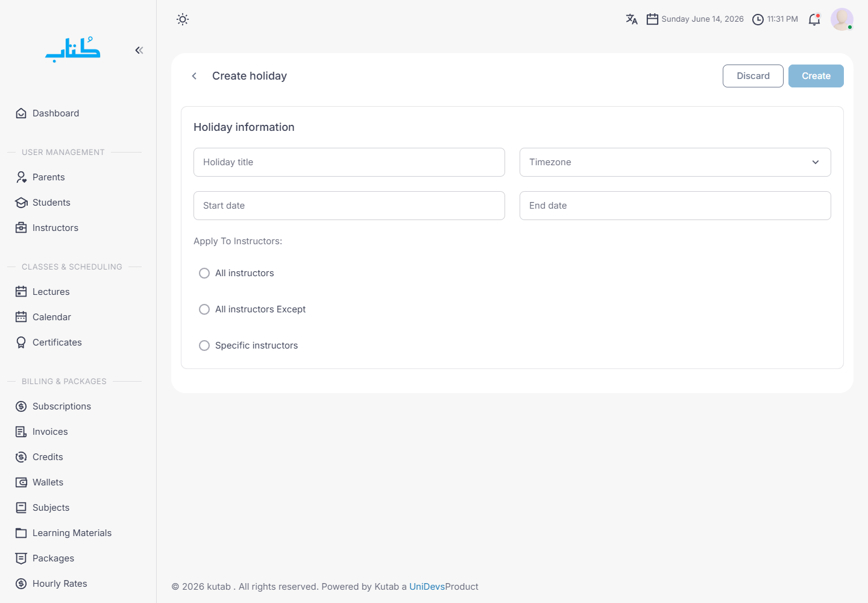Click Sunday June 14, 2026 date text

[x=703, y=19]
